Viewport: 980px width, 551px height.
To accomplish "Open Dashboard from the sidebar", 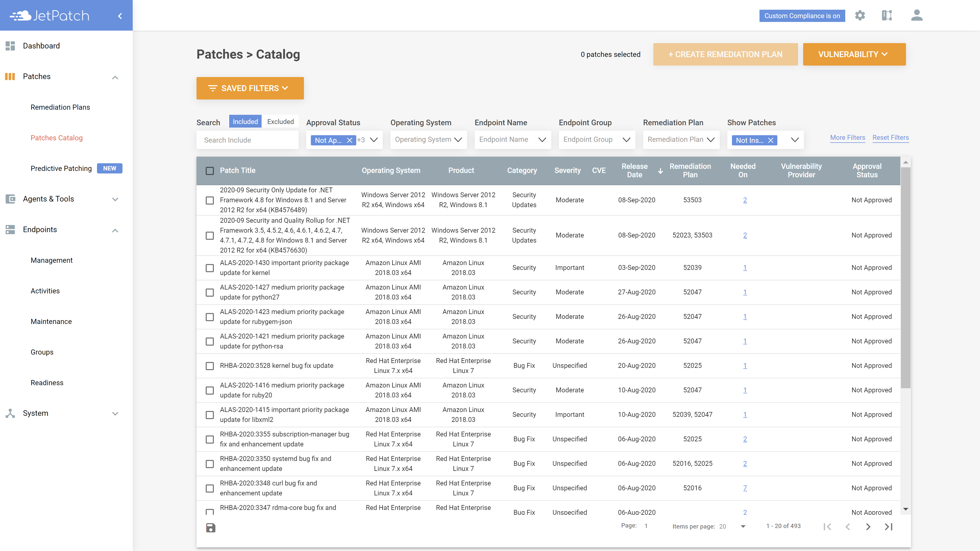I will (41, 46).
